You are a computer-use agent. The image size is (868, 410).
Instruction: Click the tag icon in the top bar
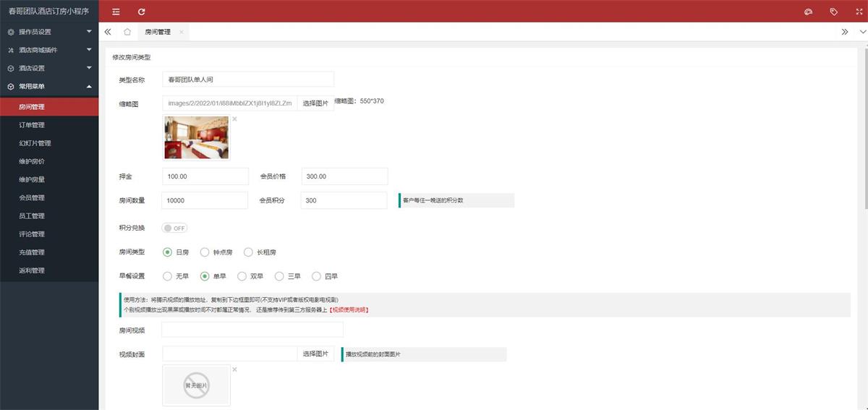(833, 12)
